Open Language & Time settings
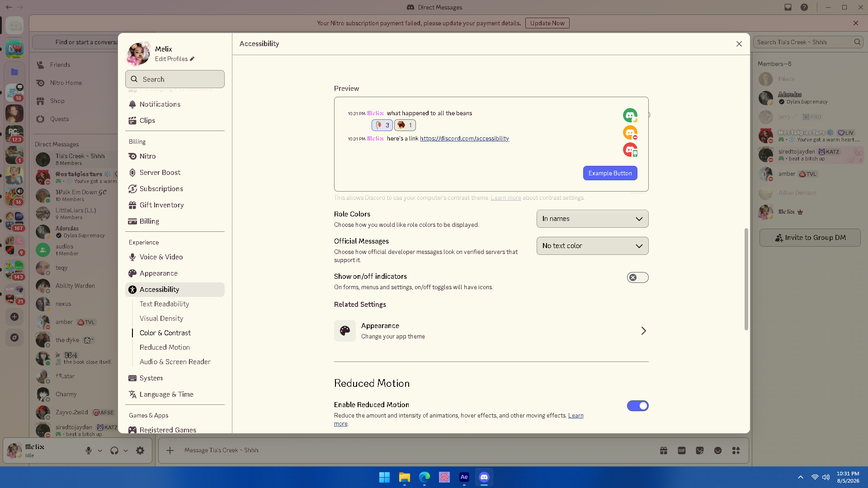Image resolution: width=868 pixels, height=488 pixels. pyautogui.click(x=175, y=394)
